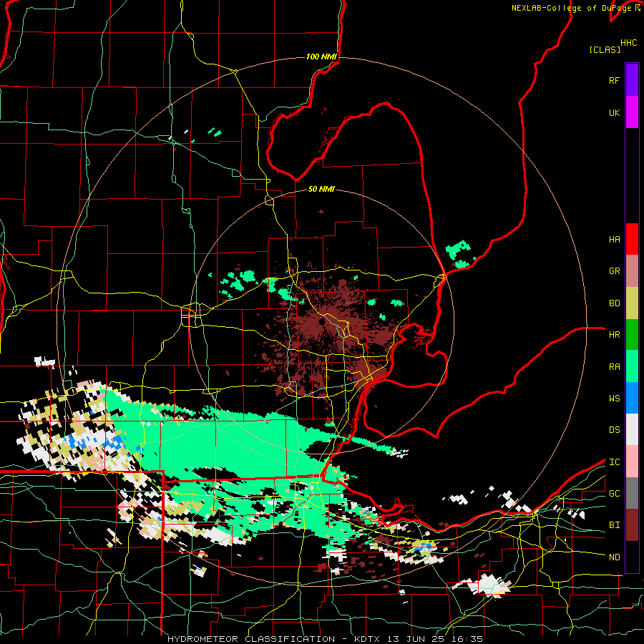
Task: Click the HA legend label
Action: pos(614,240)
